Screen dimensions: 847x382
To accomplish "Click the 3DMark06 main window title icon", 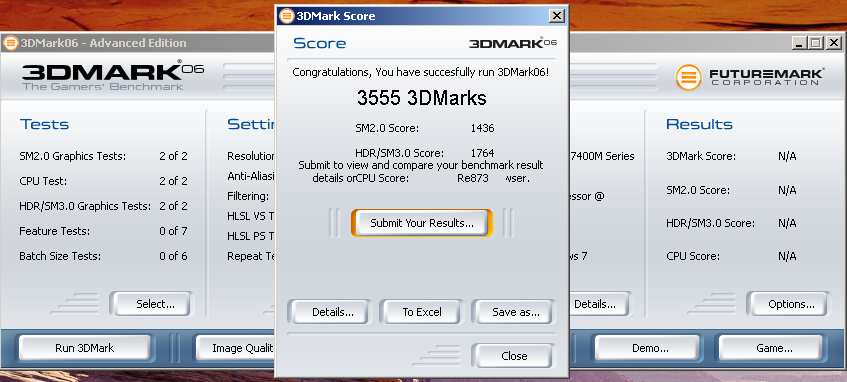I will click(11, 43).
